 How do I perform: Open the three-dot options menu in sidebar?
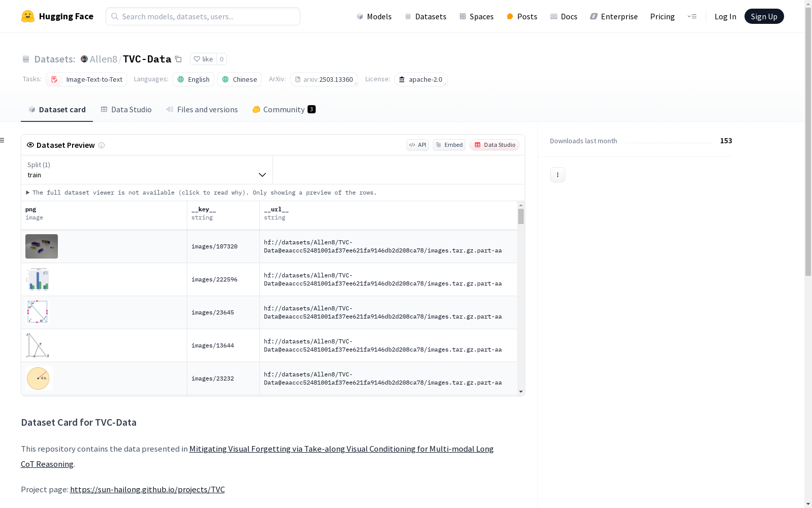(x=558, y=175)
